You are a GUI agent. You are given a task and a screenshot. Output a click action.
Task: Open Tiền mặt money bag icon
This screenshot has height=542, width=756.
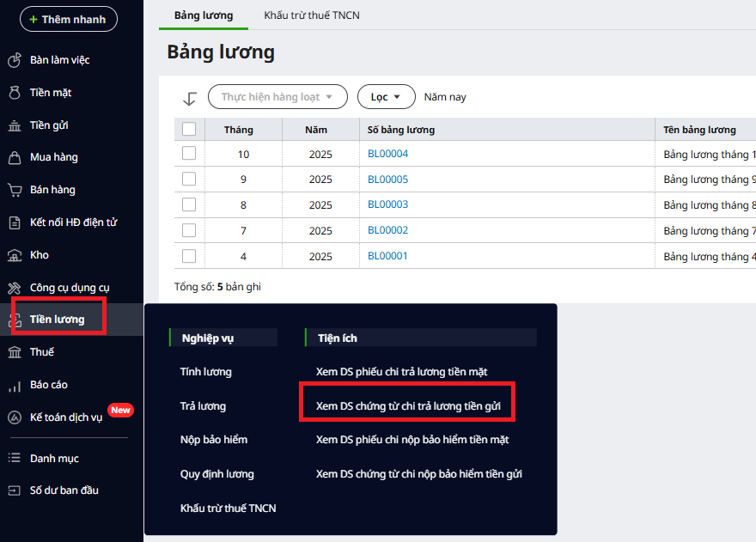click(14, 93)
